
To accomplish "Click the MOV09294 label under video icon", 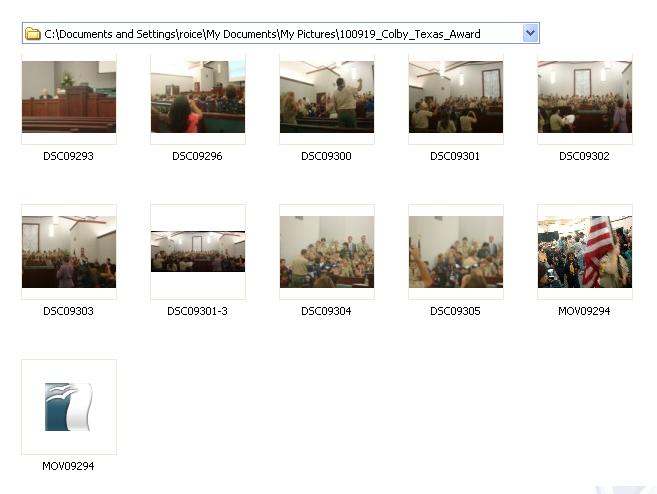I will (x=68, y=466).
